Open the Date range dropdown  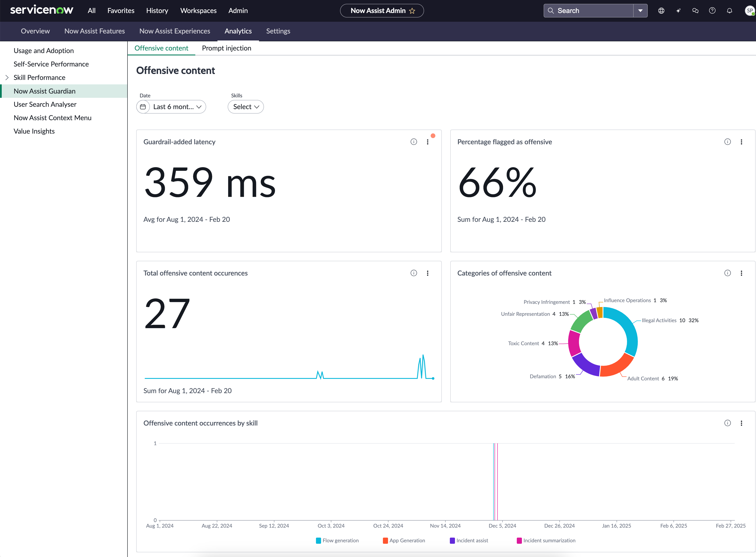[x=171, y=107]
